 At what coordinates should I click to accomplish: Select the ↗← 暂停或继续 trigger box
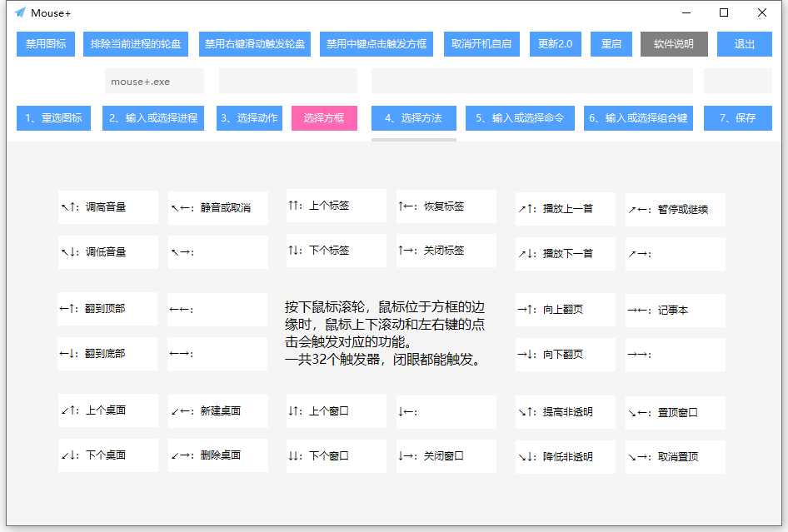point(676,210)
